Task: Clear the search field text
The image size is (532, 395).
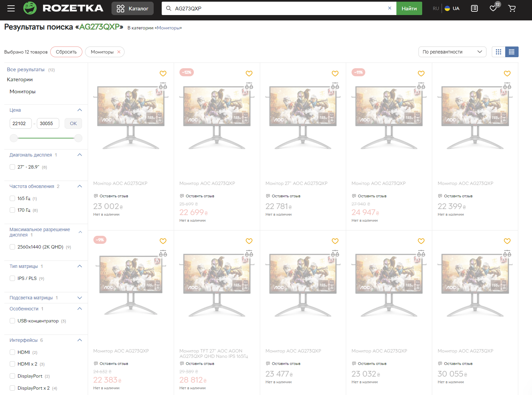Action: coord(390,8)
